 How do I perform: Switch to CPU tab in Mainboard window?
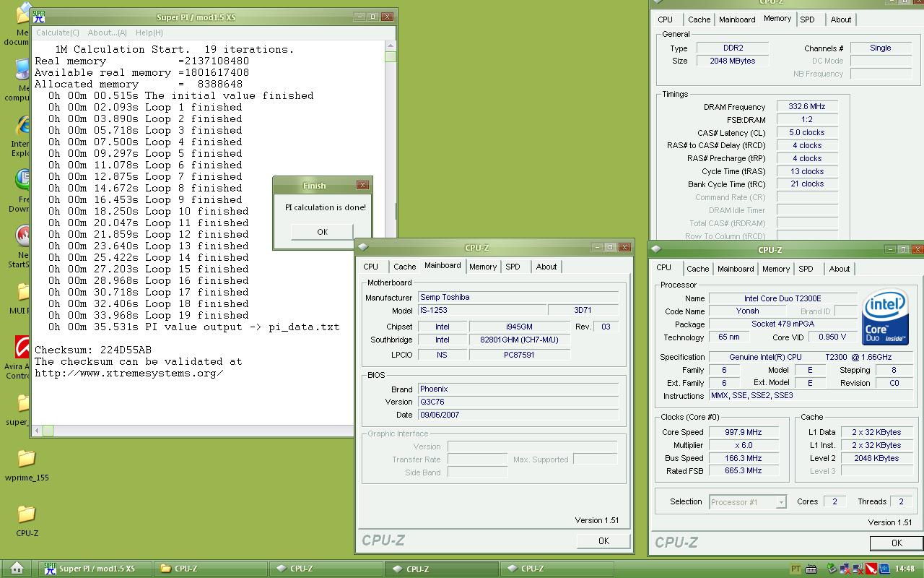point(371,267)
